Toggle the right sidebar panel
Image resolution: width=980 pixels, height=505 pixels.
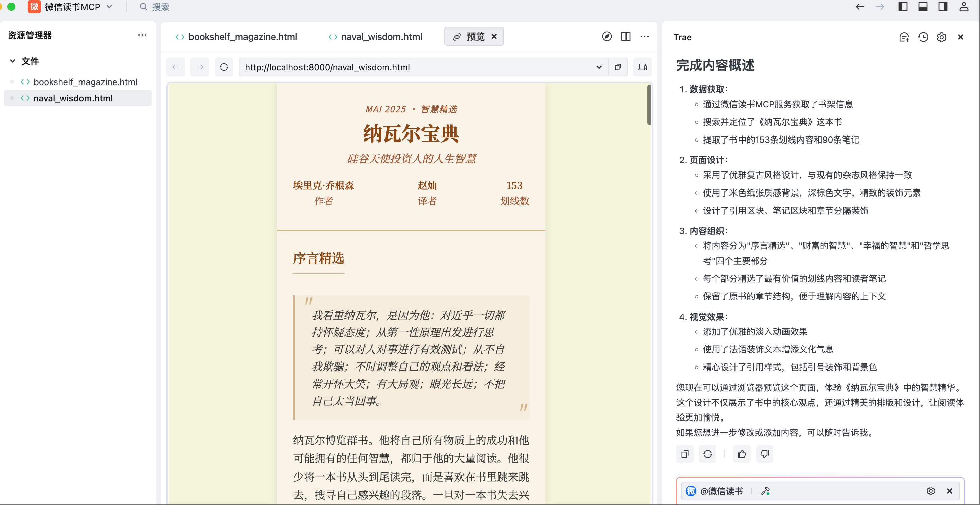tap(943, 7)
